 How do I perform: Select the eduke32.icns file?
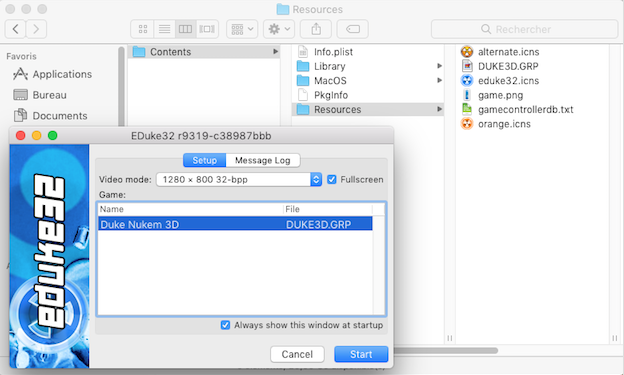point(500,80)
